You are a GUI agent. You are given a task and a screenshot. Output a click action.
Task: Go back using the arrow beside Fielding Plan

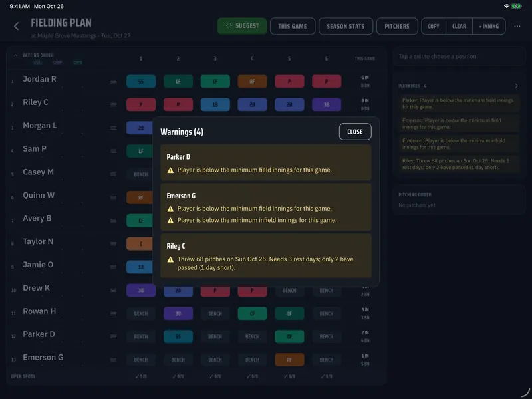[x=16, y=26]
